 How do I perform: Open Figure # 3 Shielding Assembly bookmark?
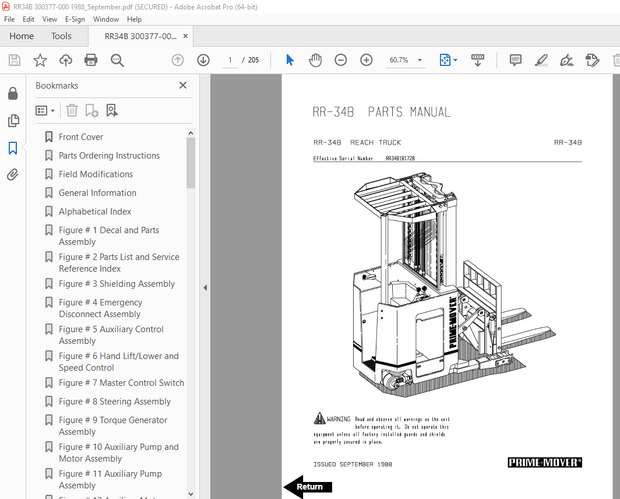pos(117,284)
